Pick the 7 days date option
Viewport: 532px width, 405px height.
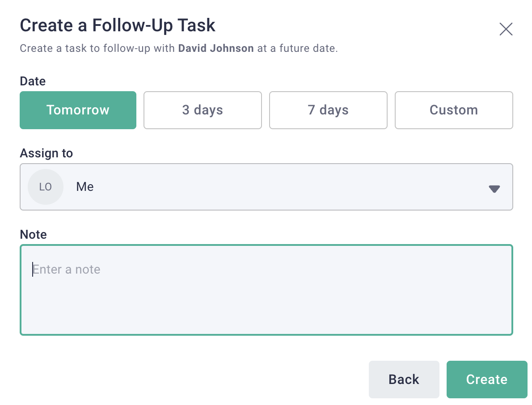pos(328,110)
